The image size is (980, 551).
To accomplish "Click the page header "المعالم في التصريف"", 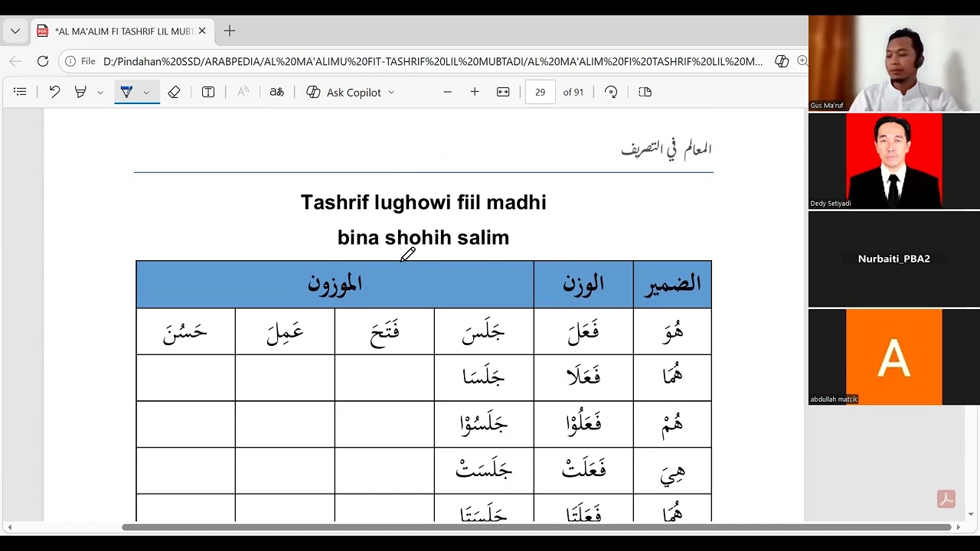I will (x=666, y=149).
